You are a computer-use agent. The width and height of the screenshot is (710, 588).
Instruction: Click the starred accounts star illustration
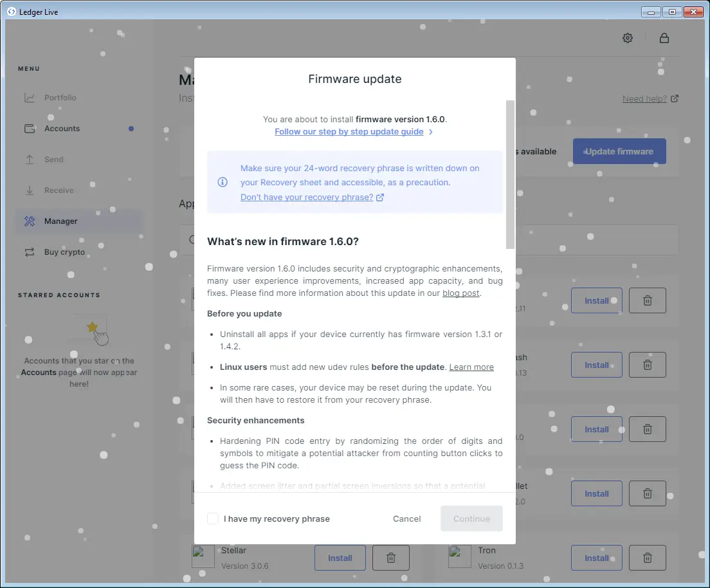93,327
